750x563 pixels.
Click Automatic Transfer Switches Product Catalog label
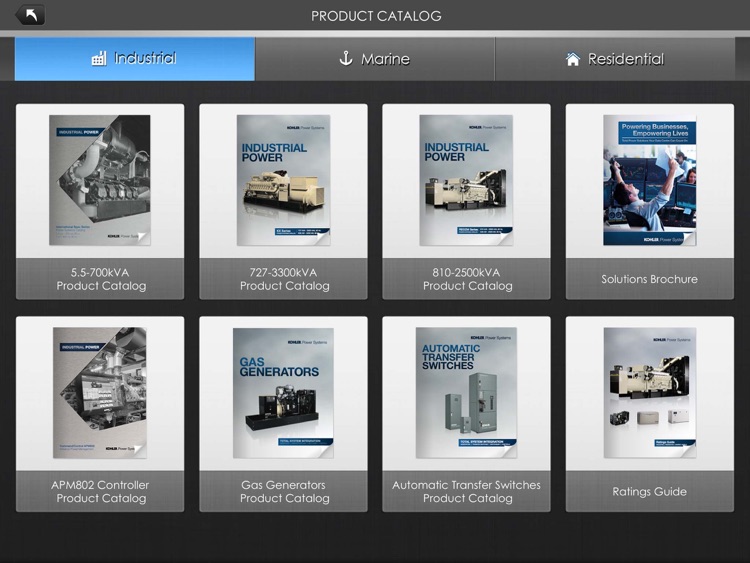[x=466, y=491]
